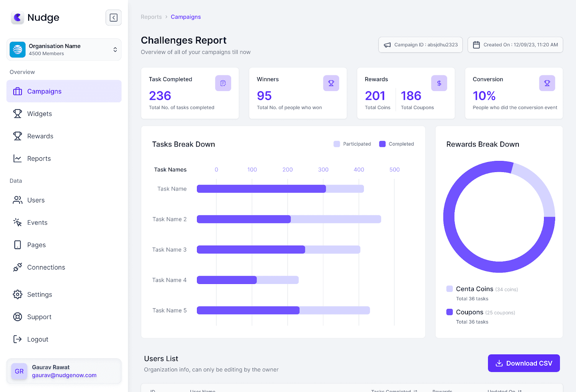Click the participated bar for Task Name 4

(x=278, y=280)
